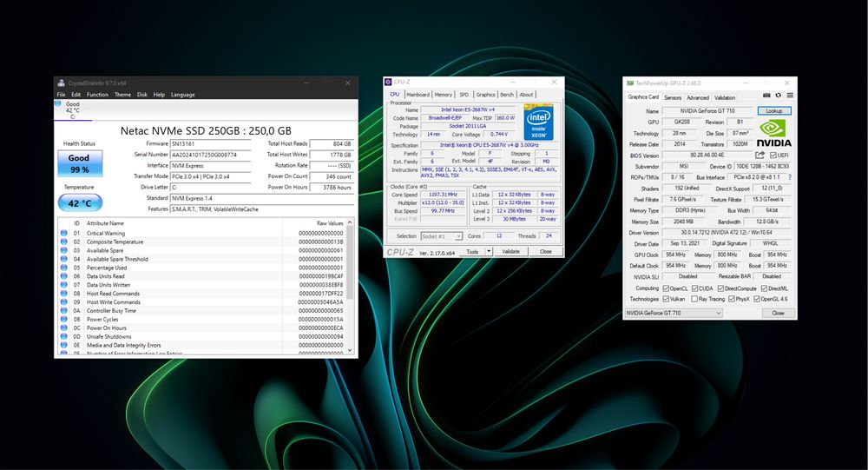The height and width of the screenshot is (470, 868).
Task: Click the GPU-Z title bar app icon
Action: tap(630, 83)
